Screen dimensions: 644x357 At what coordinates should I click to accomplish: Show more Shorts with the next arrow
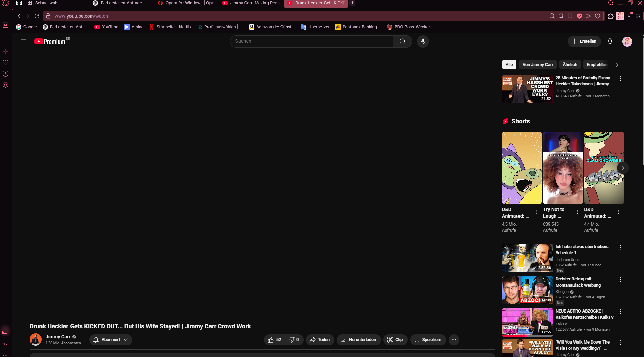coord(623,168)
